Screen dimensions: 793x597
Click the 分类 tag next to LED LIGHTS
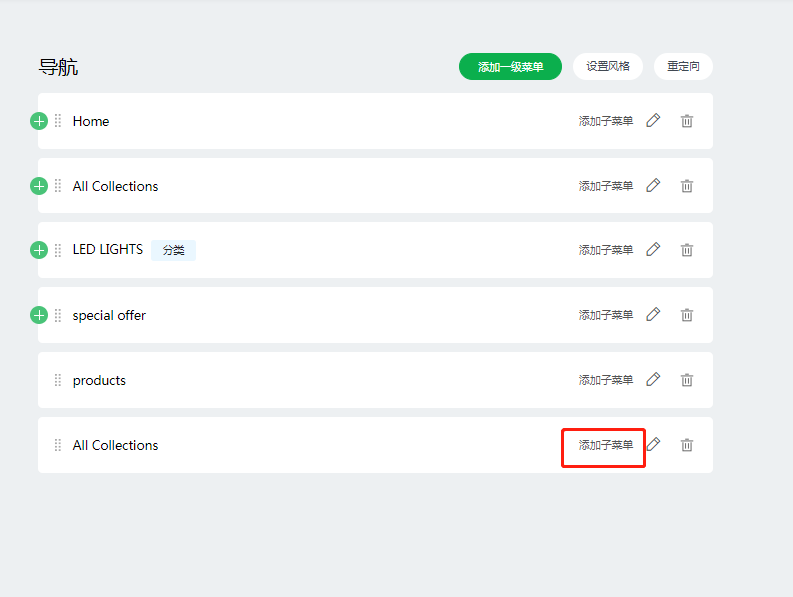[x=173, y=250]
